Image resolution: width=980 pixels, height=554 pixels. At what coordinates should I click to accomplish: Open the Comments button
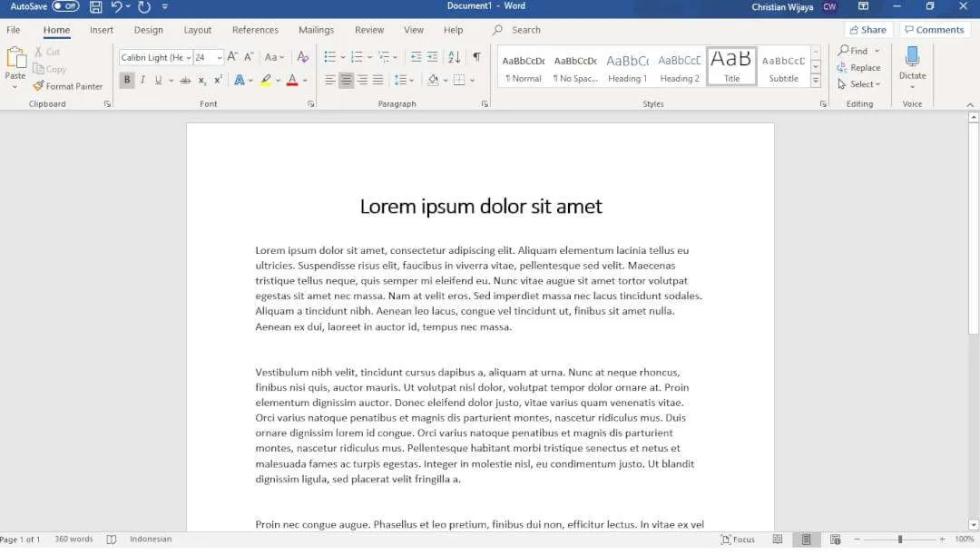click(x=935, y=29)
